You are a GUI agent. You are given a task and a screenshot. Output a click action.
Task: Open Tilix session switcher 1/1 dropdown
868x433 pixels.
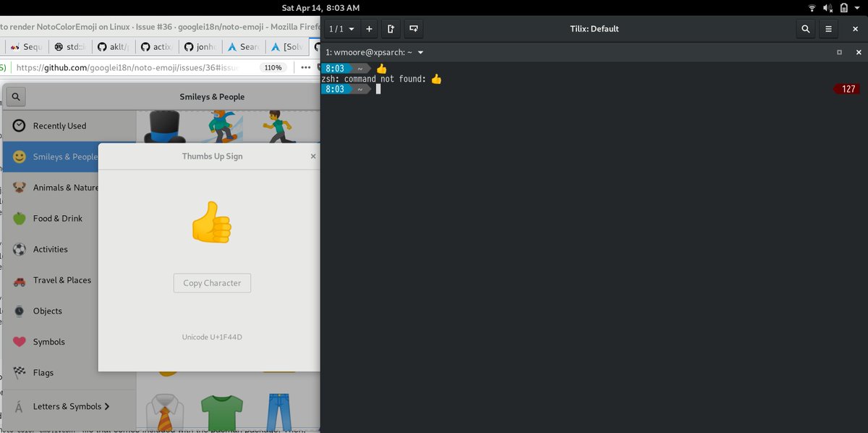click(342, 29)
